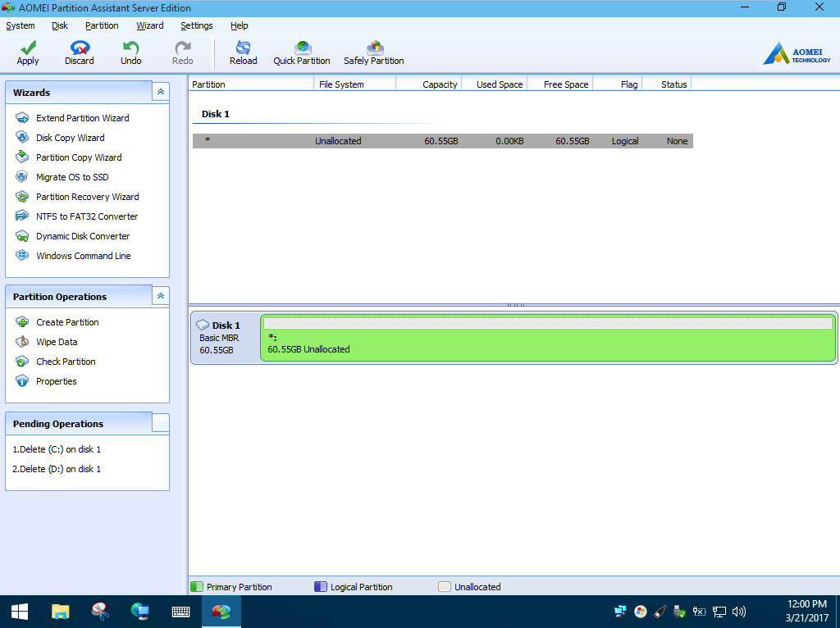The height and width of the screenshot is (628, 840).
Task: Collapse the Partition Operations panel
Action: pyautogui.click(x=161, y=296)
